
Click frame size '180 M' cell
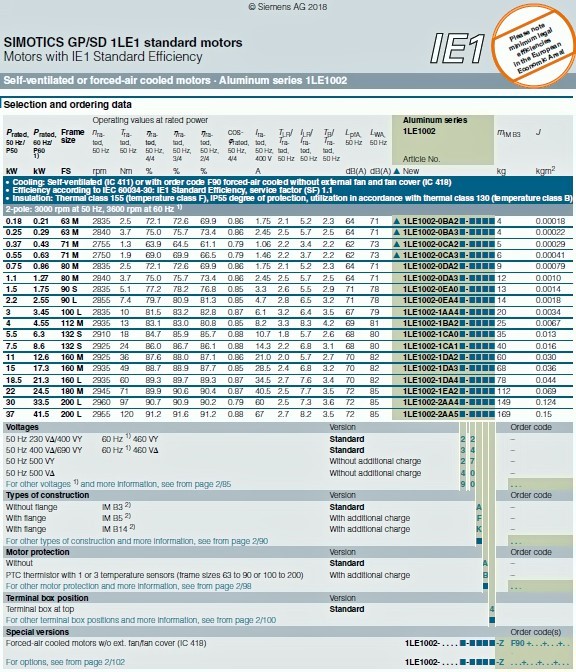point(72,391)
